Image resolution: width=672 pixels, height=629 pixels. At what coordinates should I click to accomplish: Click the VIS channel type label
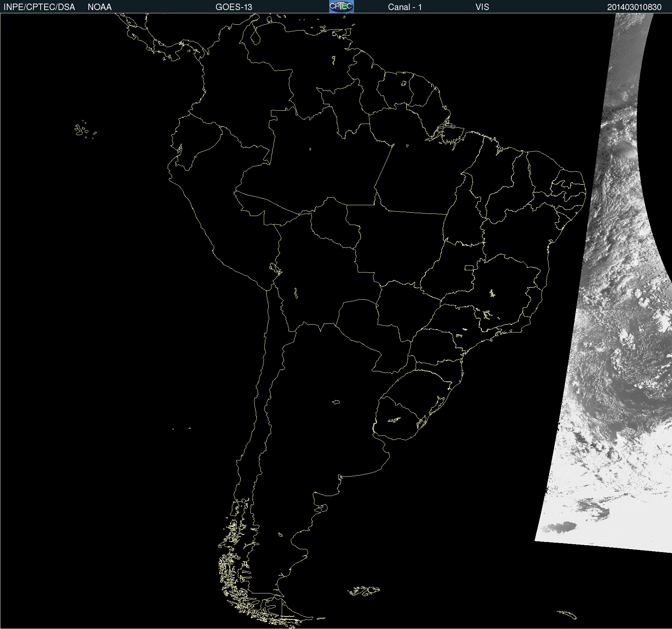click(x=482, y=7)
